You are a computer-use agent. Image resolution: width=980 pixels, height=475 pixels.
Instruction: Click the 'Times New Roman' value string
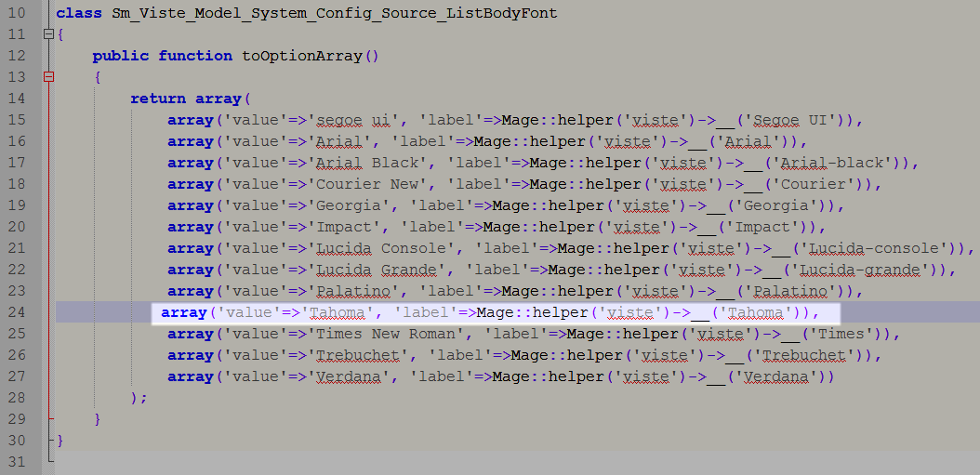pyautogui.click(x=385, y=334)
